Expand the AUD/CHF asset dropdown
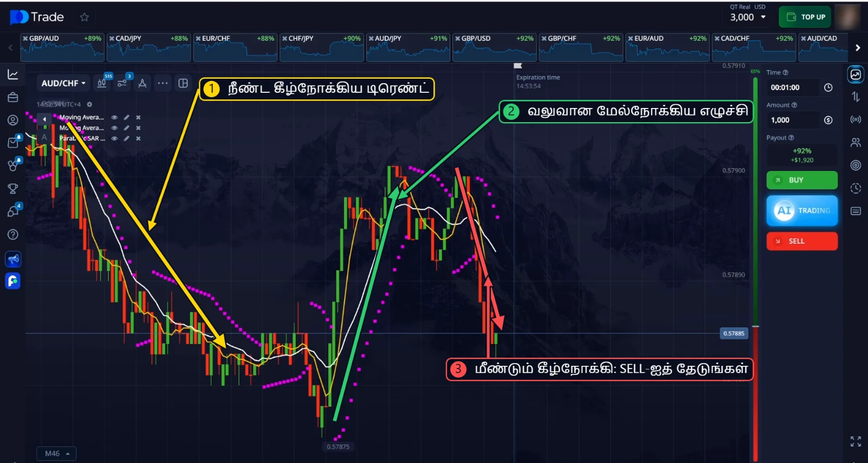Image resolution: width=868 pixels, height=463 pixels. pos(63,83)
